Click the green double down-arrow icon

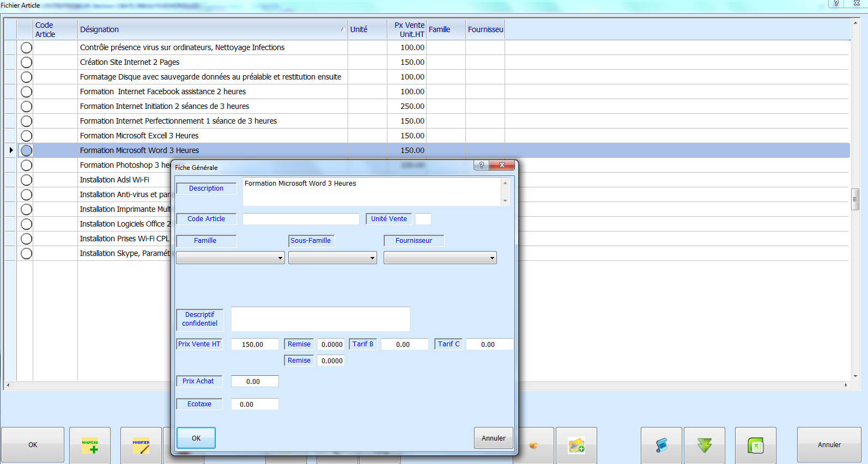click(704, 445)
